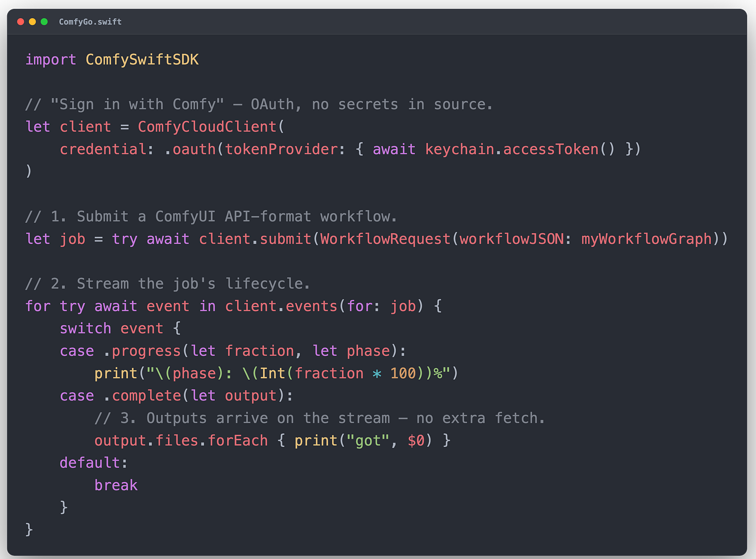Image resolution: width=756 pixels, height=559 pixels.
Task: Select the ComfyGo.swift file title
Action: (90, 22)
